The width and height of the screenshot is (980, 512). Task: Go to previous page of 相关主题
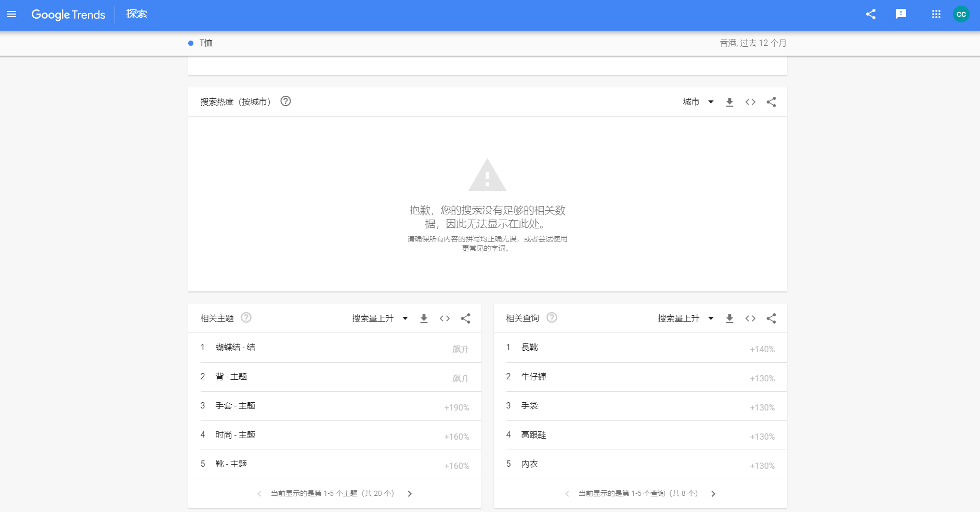(259, 494)
